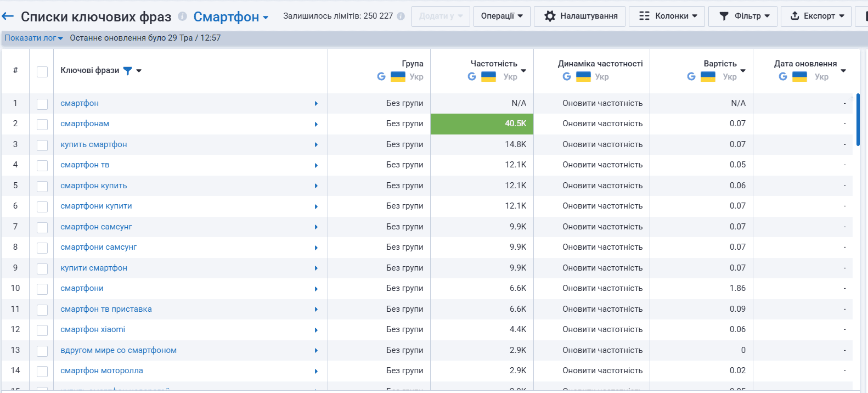The height and width of the screenshot is (393, 868).
Task: Click the Ukraine flag under Група header
Action: point(398,76)
